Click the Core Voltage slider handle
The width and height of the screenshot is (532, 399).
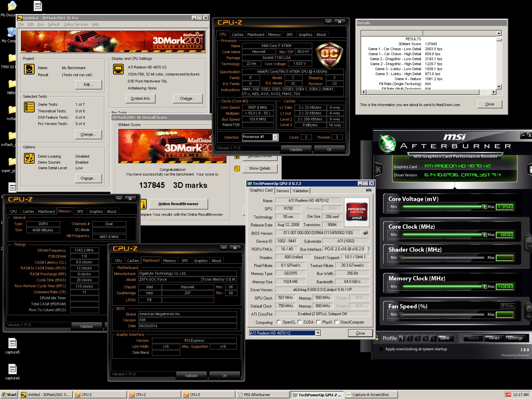pos(484,206)
